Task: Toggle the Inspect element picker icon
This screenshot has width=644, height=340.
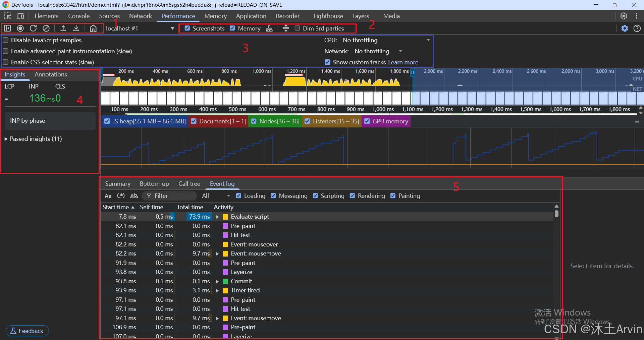Action: (7, 16)
